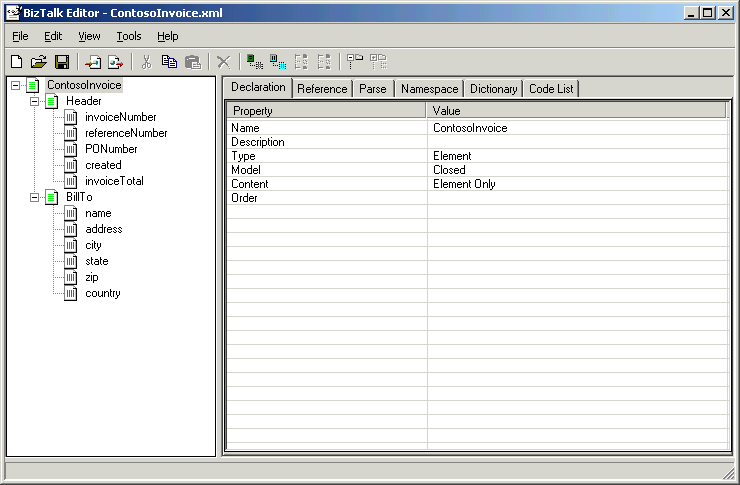
Task: Click the cyan New Field toolbar icon
Action: pos(278,62)
